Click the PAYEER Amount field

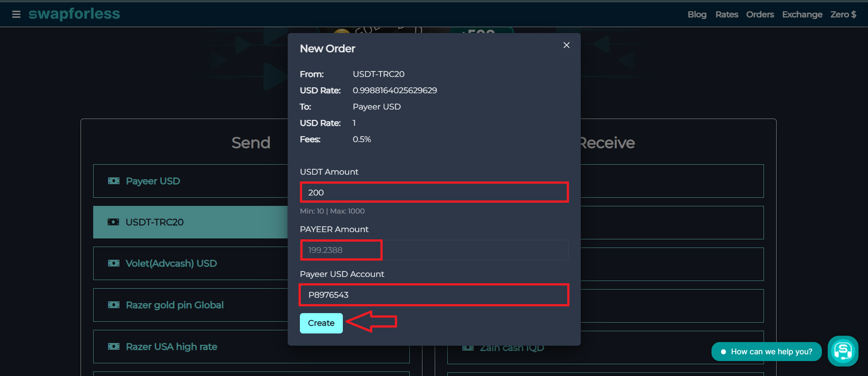(x=434, y=250)
